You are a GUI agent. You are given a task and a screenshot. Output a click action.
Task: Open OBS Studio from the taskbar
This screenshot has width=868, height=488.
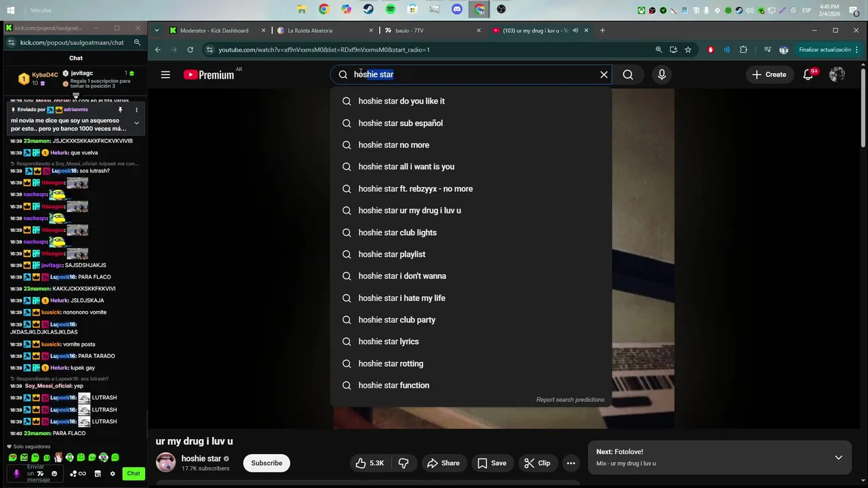(x=501, y=9)
